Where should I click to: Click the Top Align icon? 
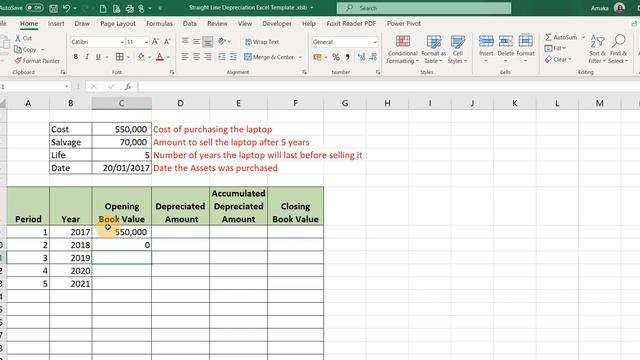[x=185, y=41]
